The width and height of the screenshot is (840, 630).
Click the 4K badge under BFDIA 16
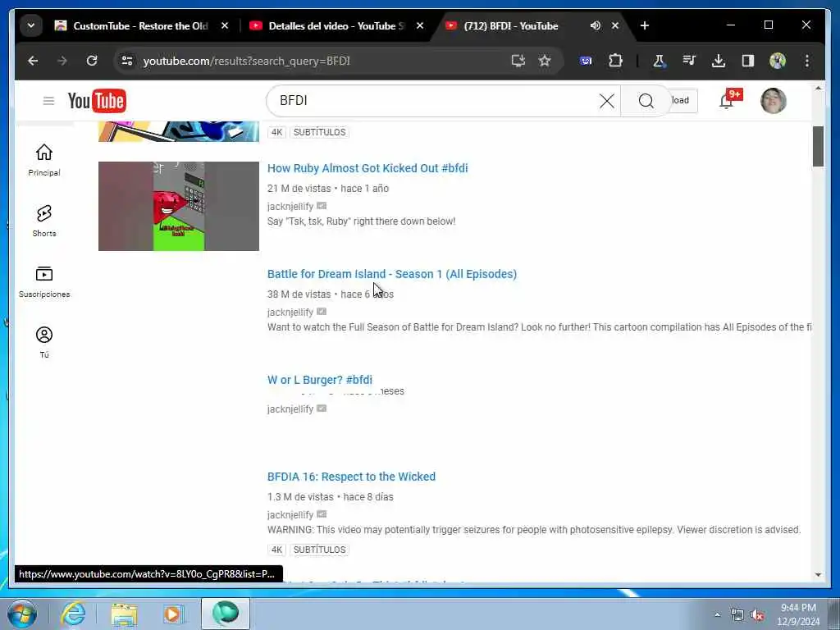[x=276, y=550]
